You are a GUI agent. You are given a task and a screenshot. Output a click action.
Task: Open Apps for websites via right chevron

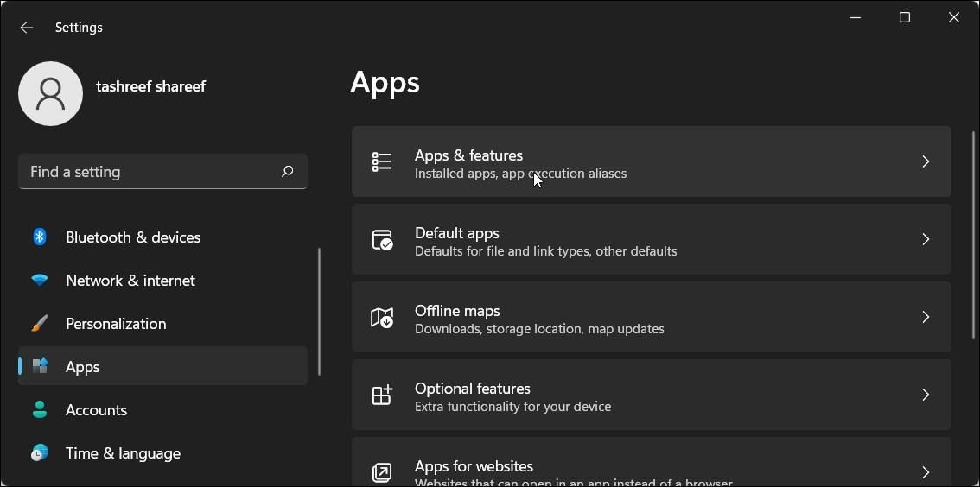(x=926, y=471)
